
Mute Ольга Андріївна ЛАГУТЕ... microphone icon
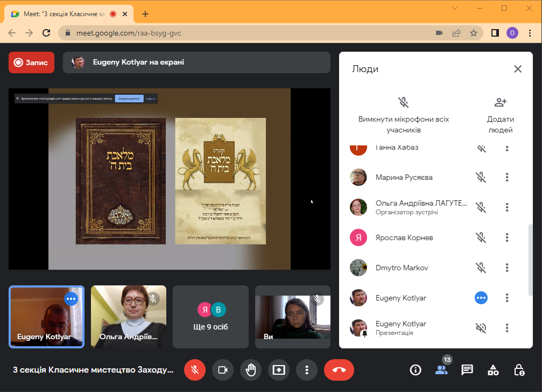point(481,207)
